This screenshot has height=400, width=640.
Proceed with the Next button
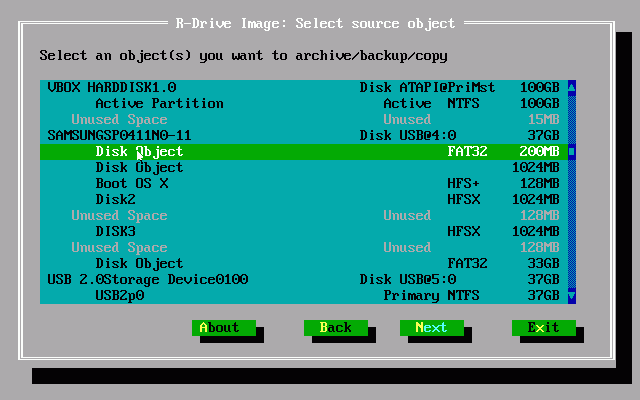point(431,327)
